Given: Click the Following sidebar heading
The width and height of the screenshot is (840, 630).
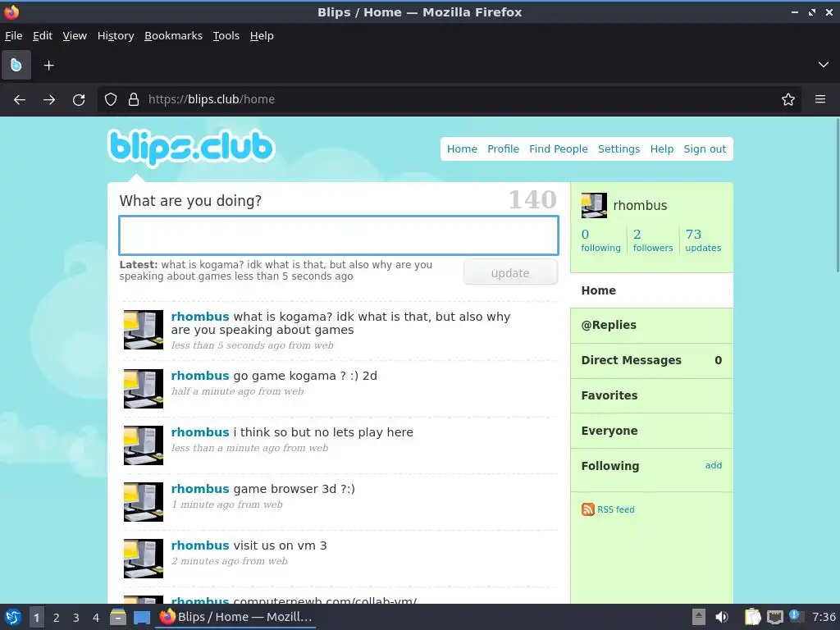Looking at the screenshot, I should click(x=610, y=466).
